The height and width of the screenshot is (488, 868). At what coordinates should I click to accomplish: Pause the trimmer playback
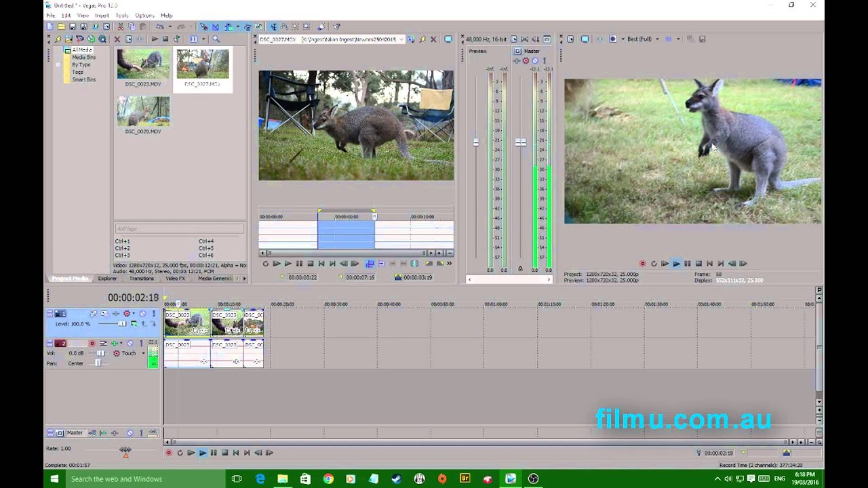(299, 264)
